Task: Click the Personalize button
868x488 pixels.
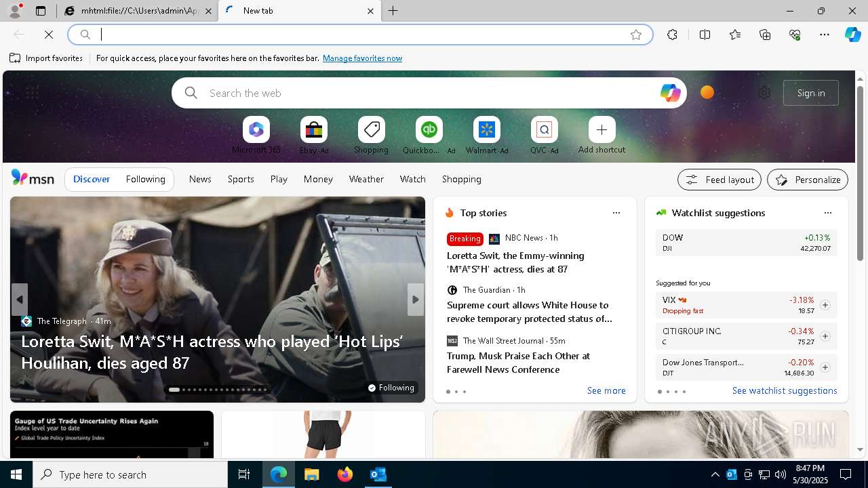Action: (x=808, y=180)
